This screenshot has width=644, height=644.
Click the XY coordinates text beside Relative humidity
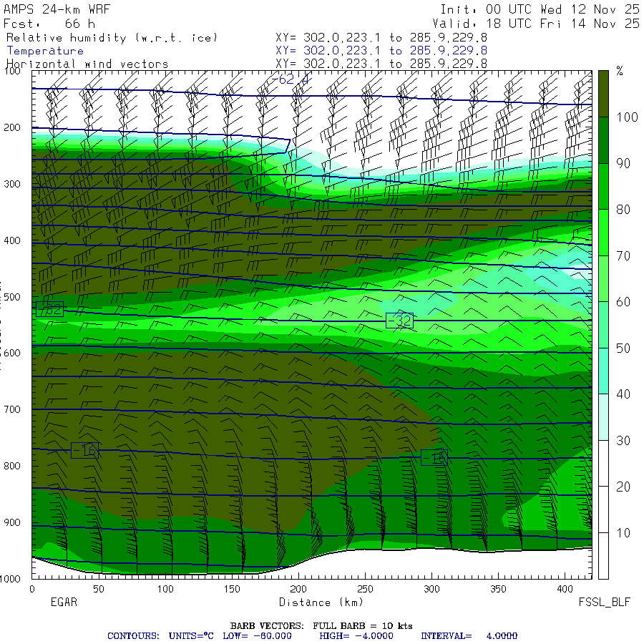(381, 38)
